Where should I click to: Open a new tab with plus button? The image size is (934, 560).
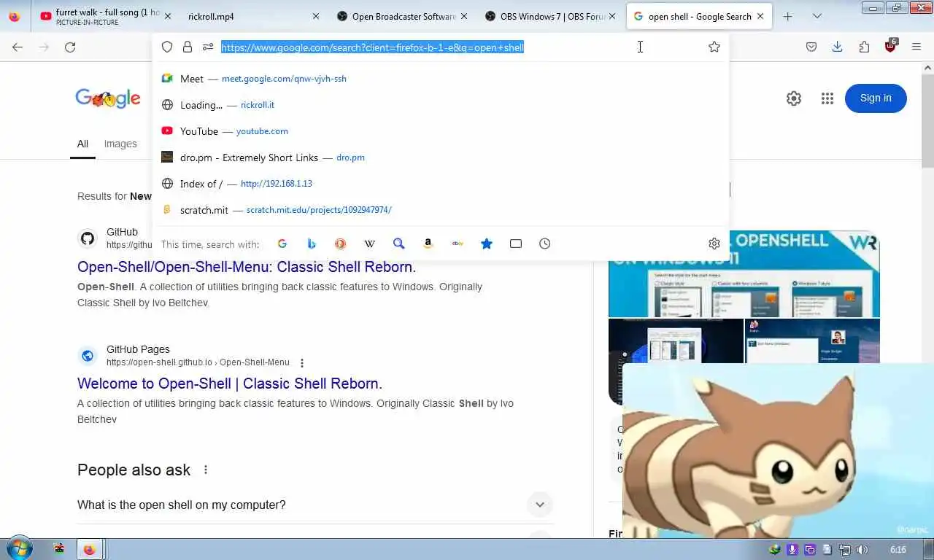click(x=787, y=16)
